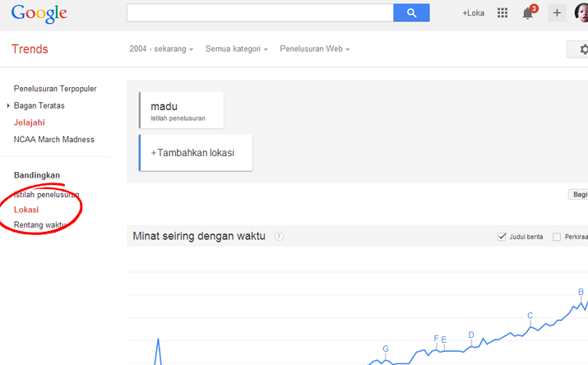This screenshot has height=365, width=588.
Task: Open the Google apps grid icon
Action: 502,13
